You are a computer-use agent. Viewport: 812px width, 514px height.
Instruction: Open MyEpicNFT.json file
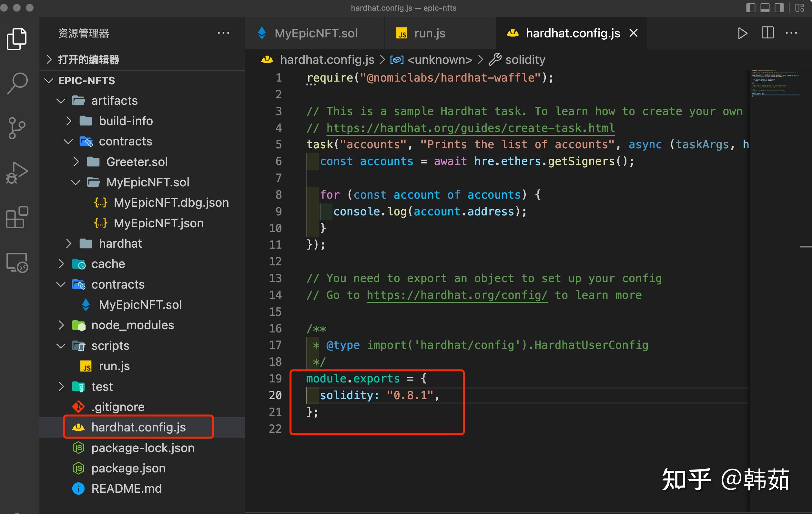point(142,223)
